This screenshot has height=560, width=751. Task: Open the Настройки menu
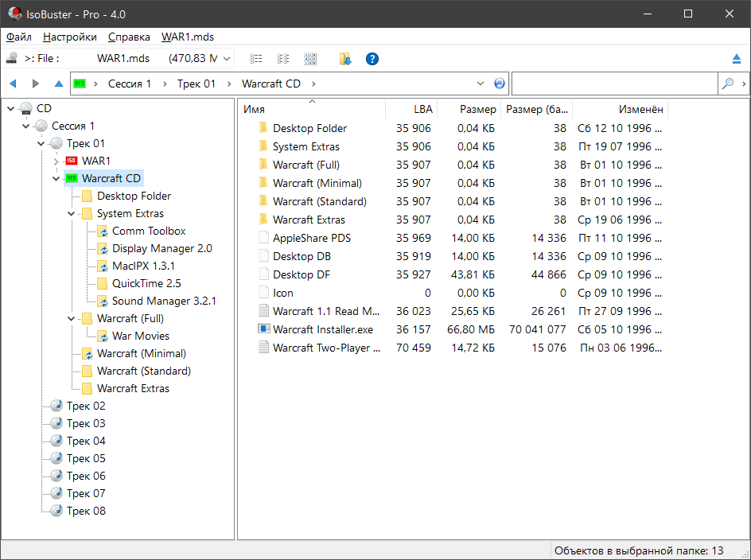click(x=70, y=37)
